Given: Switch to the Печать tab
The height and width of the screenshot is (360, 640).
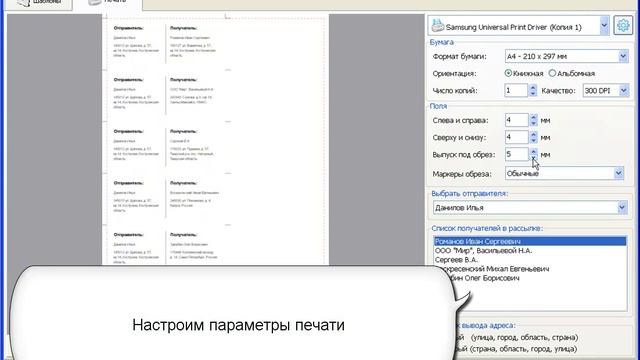Looking at the screenshot, I should 108,3.
